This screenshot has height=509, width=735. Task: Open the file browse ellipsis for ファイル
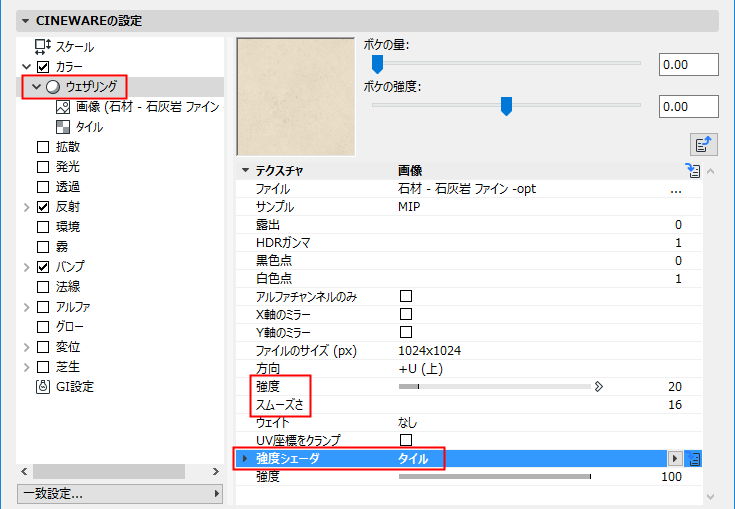coord(675,189)
